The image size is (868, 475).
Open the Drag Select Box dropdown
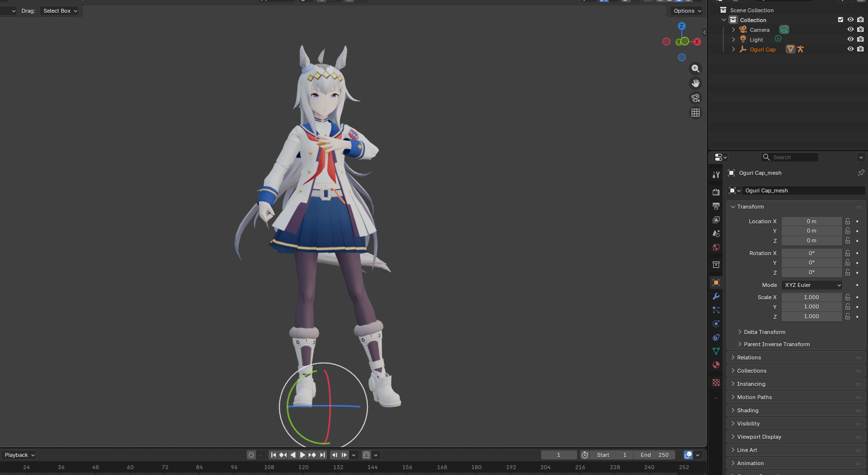point(60,11)
